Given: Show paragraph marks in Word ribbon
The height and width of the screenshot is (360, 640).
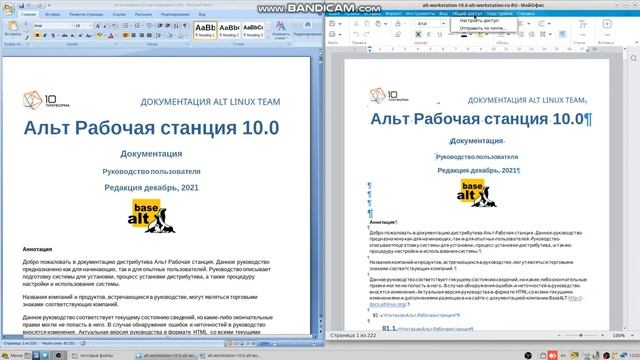Looking at the screenshot, I should 185,26.
